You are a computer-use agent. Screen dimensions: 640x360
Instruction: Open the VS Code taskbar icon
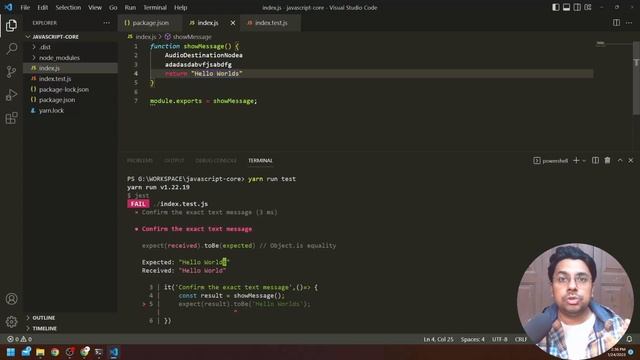point(114,352)
